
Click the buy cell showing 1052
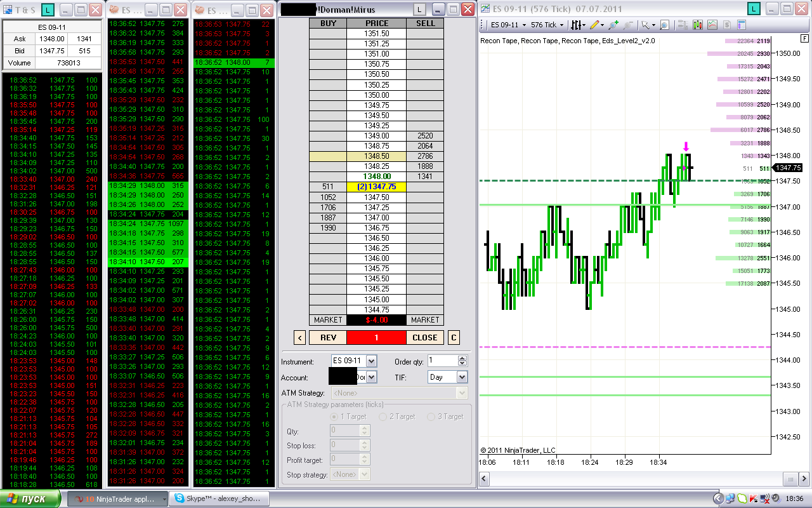[328, 197]
